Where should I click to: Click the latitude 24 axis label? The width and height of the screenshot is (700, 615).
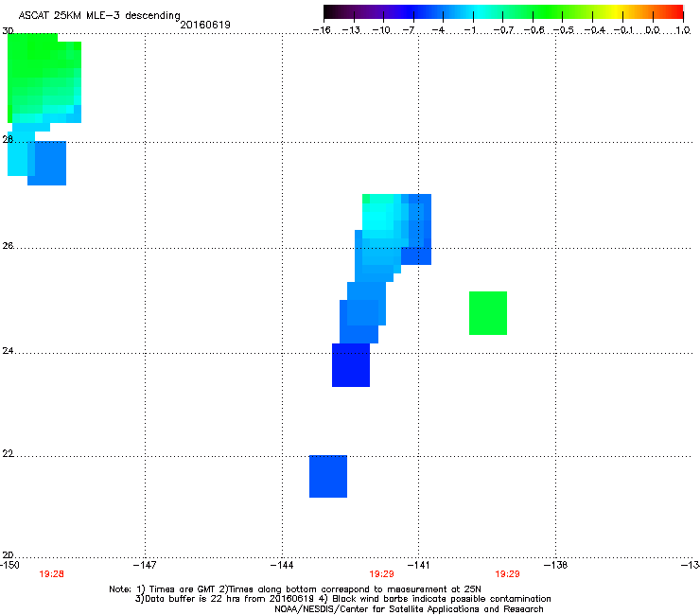(8, 351)
